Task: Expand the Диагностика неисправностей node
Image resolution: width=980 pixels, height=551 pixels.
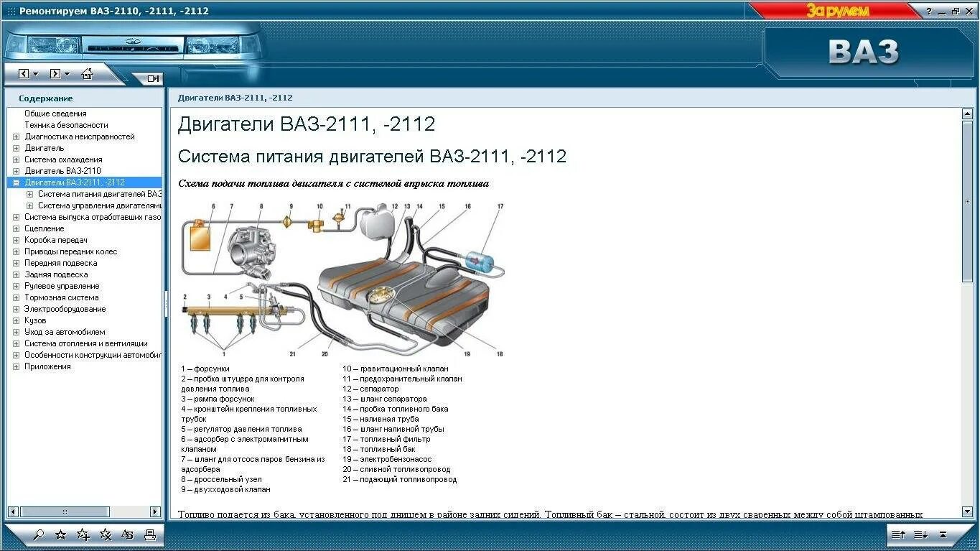Action: click(x=16, y=136)
